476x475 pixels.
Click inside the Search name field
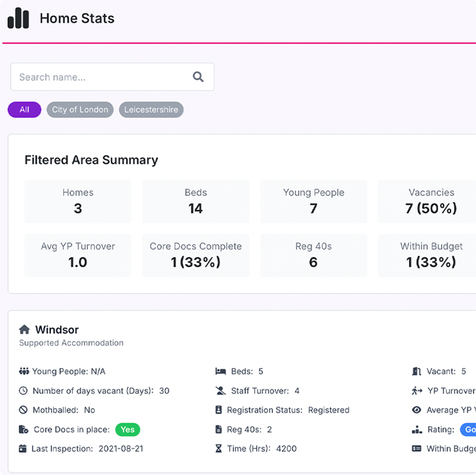point(89,77)
